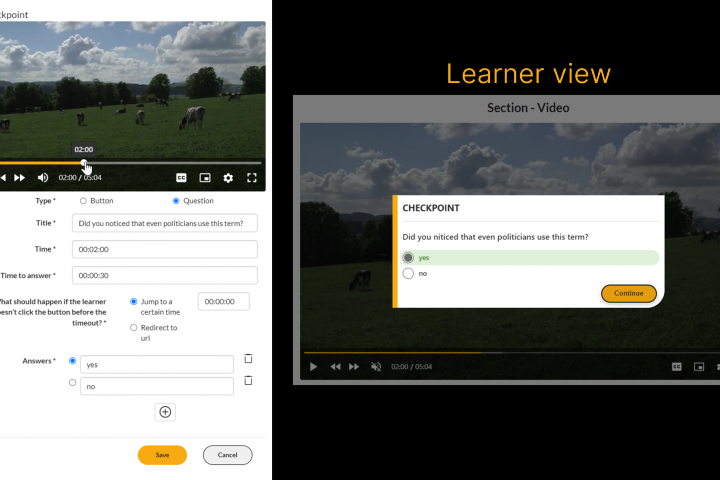
Task: Click the 'no' answer text field
Action: 157,386
